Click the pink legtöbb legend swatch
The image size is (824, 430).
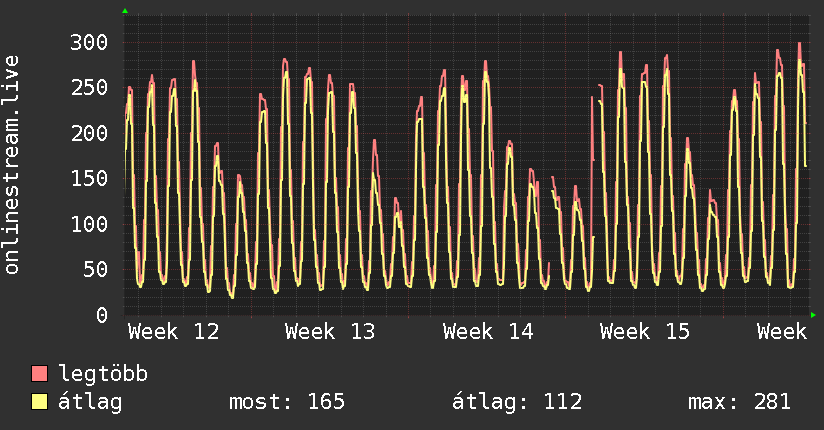coord(39,374)
